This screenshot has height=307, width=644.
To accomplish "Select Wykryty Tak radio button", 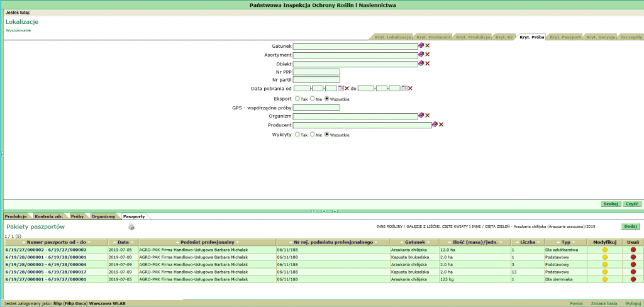I will click(297, 134).
